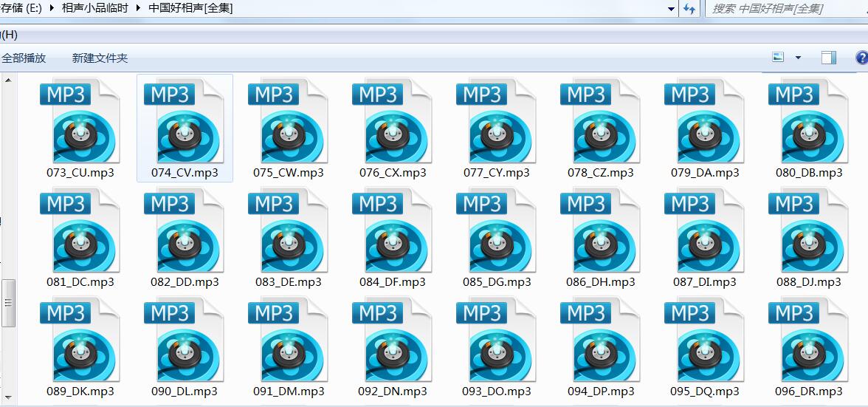Select the 080_DB.mp3 file icon
The image size is (868, 407).
pos(808,120)
